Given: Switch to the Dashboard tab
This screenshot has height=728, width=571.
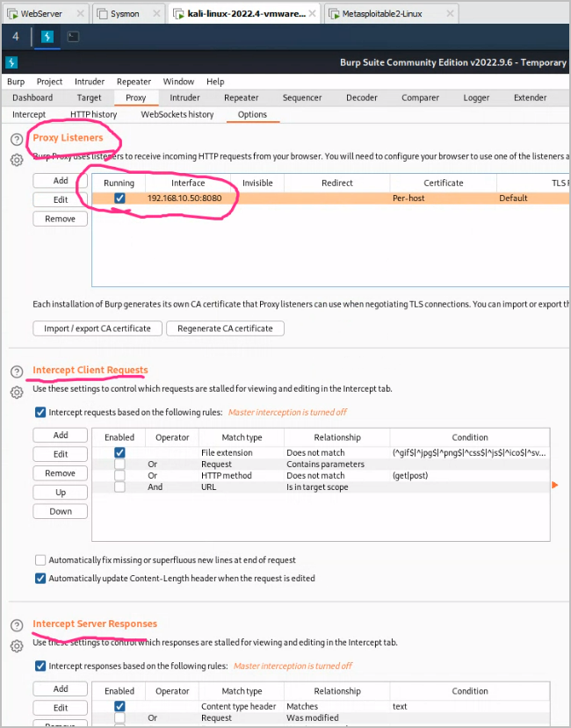Looking at the screenshot, I should (x=33, y=97).
